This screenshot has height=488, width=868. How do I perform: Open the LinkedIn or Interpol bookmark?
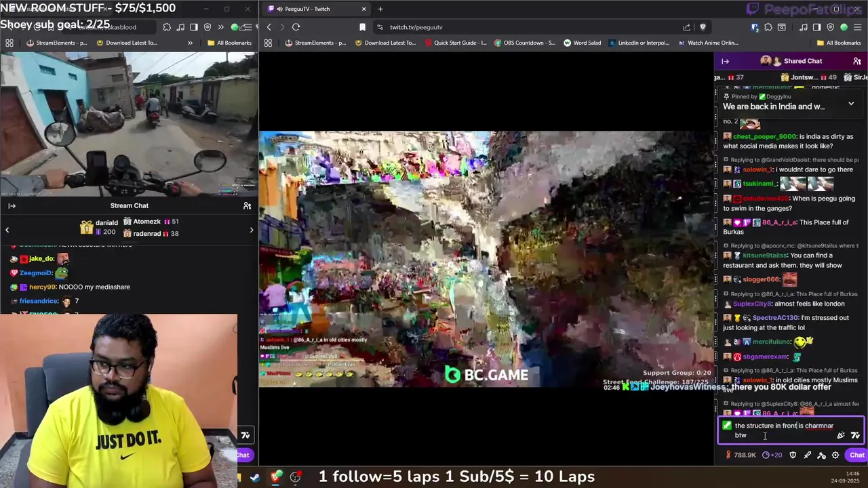pos(639,43)
